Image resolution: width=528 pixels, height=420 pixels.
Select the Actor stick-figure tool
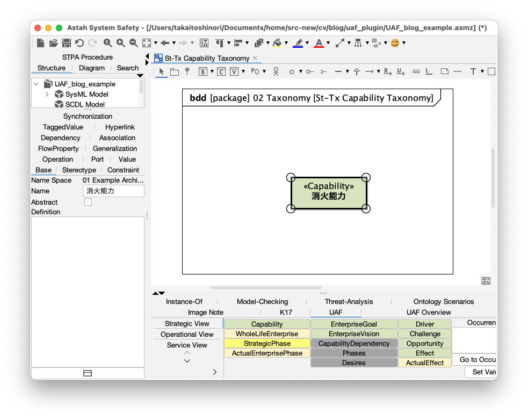point(276,71)
